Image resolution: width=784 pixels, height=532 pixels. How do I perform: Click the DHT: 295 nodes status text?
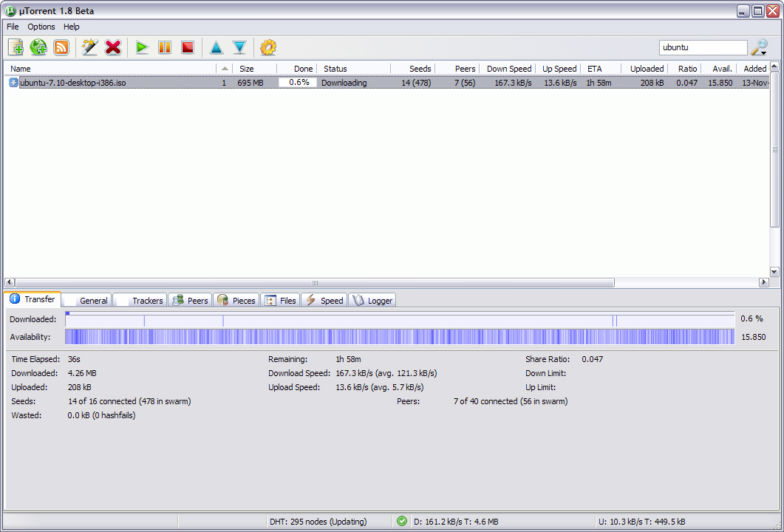click(318, 522)
